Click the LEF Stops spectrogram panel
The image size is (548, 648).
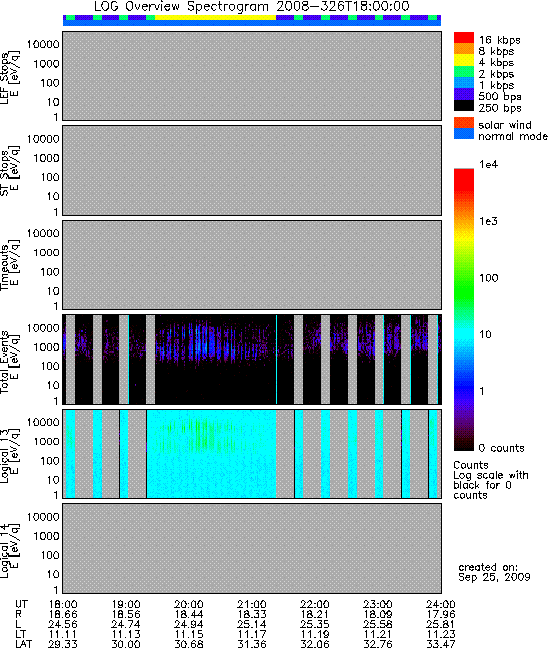pos(252,76)
